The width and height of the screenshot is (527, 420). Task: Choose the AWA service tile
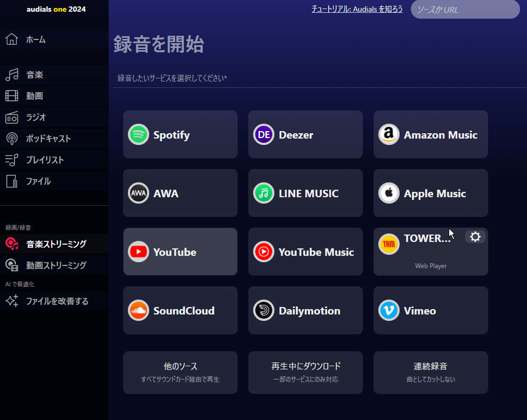(180, 193)
